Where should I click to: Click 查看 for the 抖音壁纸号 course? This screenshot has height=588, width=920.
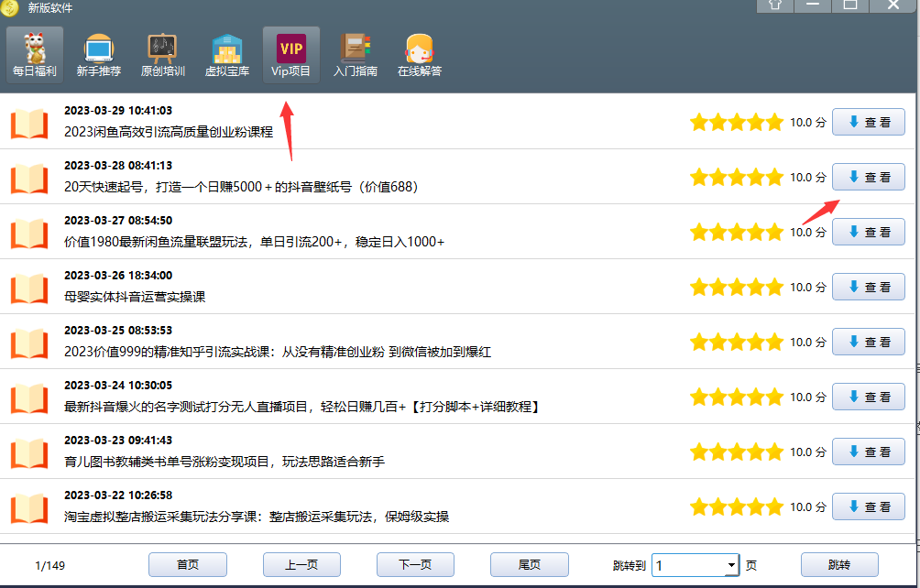[x=868, y=178]
